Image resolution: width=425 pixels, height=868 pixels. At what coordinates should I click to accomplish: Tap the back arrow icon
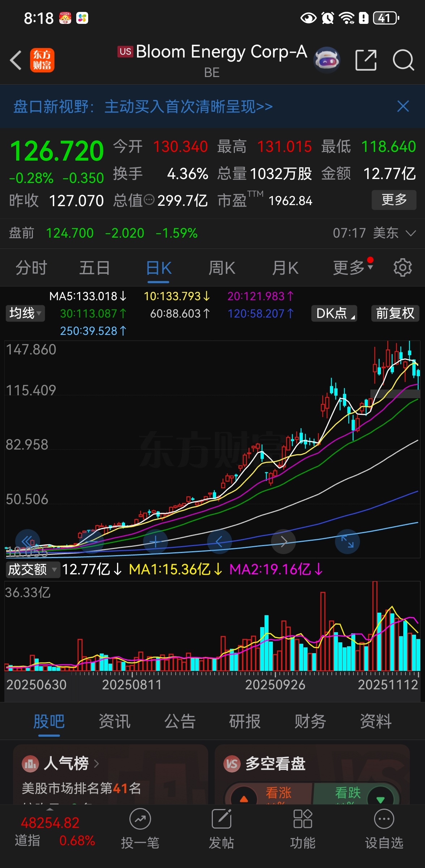[16, 60]
